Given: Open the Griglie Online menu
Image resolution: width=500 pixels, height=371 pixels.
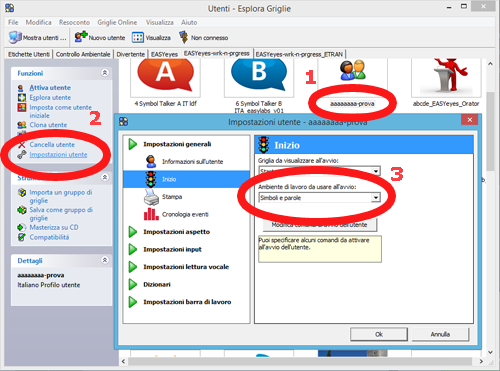Looking at the screenshot, I should [117, 22].
